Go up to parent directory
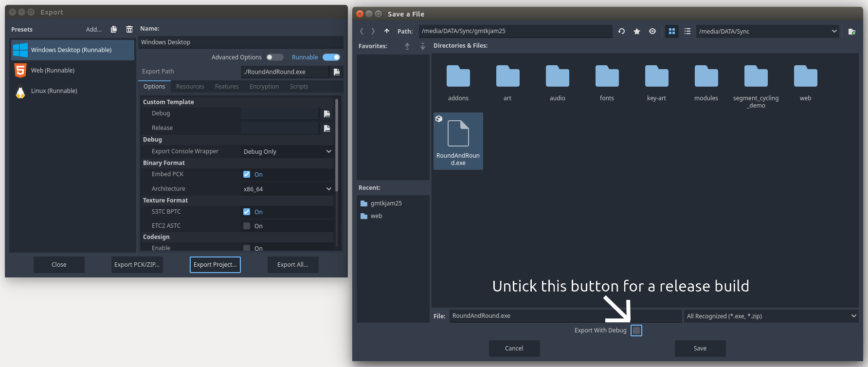Image resolution: width=868 pixels, height=367 pixels. point(387,31)
